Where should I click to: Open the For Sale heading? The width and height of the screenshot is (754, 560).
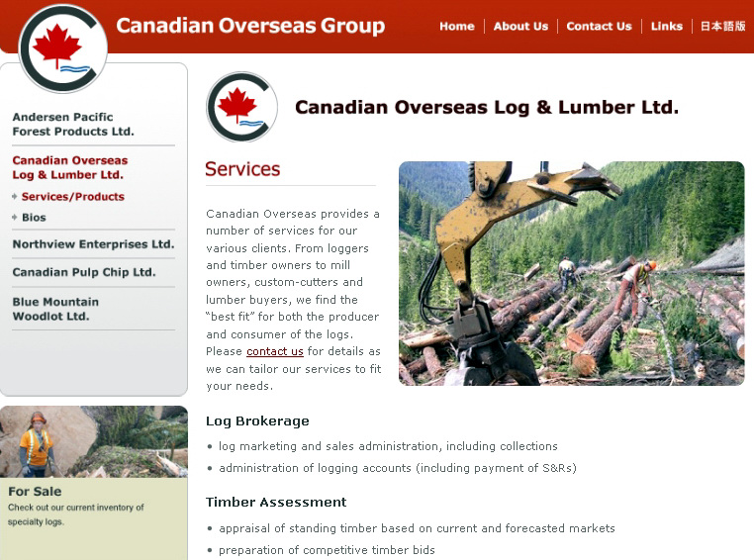pyautogui.click(x=35, y=492)
